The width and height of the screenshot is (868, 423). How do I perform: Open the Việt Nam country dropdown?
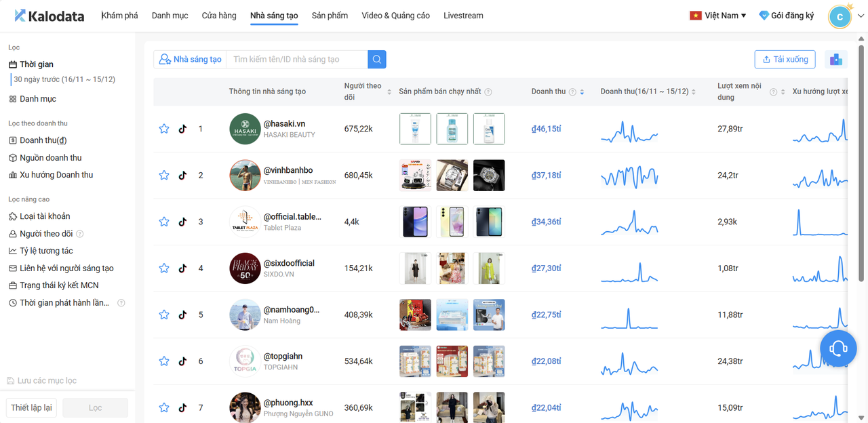[718, 16]
